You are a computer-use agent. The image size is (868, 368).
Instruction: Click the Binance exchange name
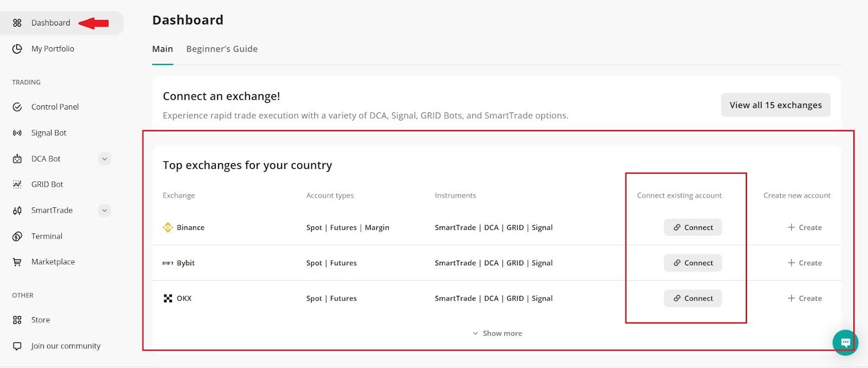click(x=190, y=227)
